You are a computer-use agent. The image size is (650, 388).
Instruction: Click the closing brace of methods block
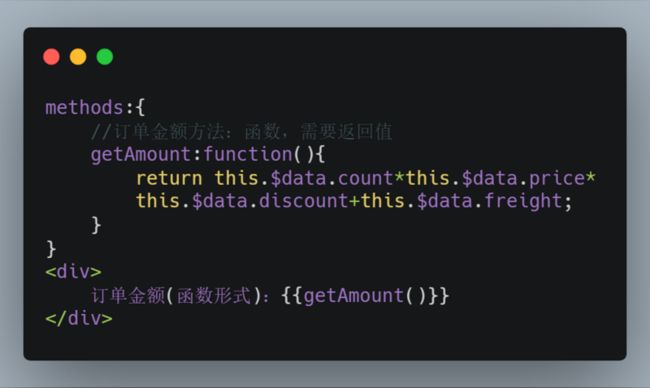click(x=51, y=249)
